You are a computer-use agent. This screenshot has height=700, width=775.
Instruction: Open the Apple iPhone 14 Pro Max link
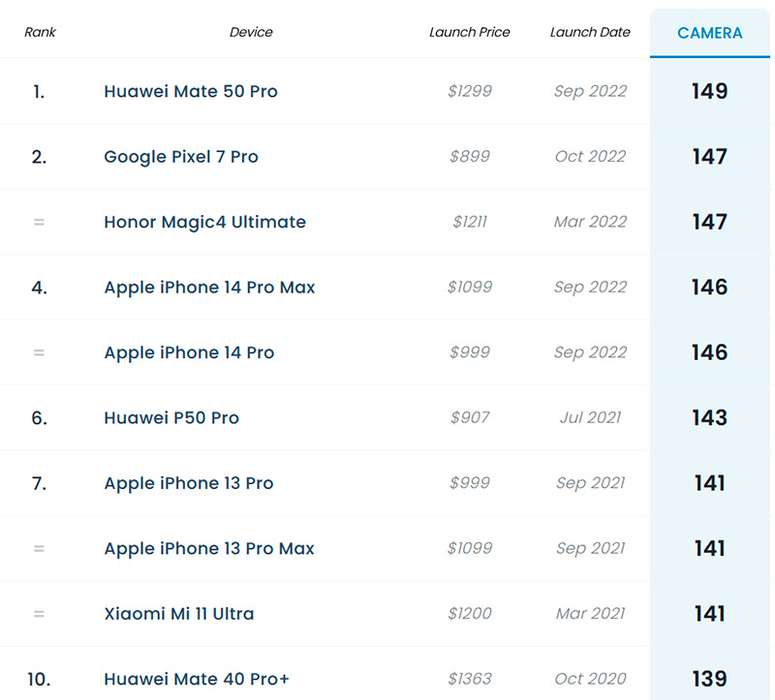(209, 288)
